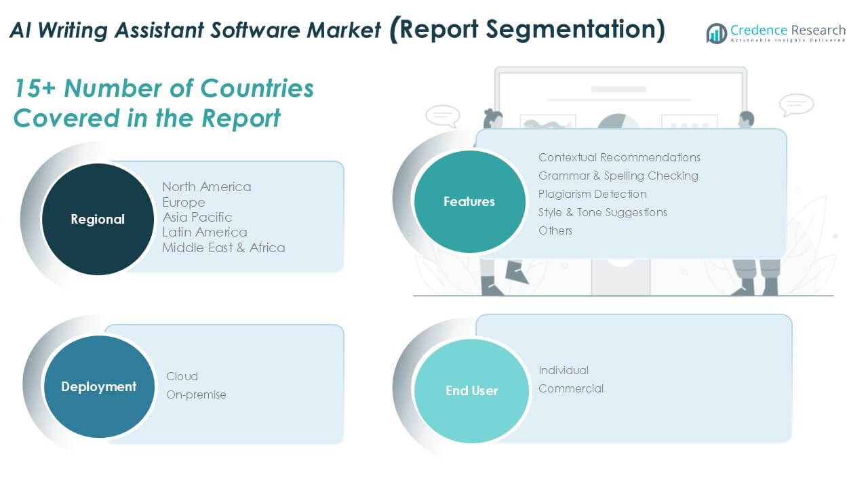Click the left speech bubble icon
Image resolution: width=868 pixels, height=488 pixels.
[442, 116]
